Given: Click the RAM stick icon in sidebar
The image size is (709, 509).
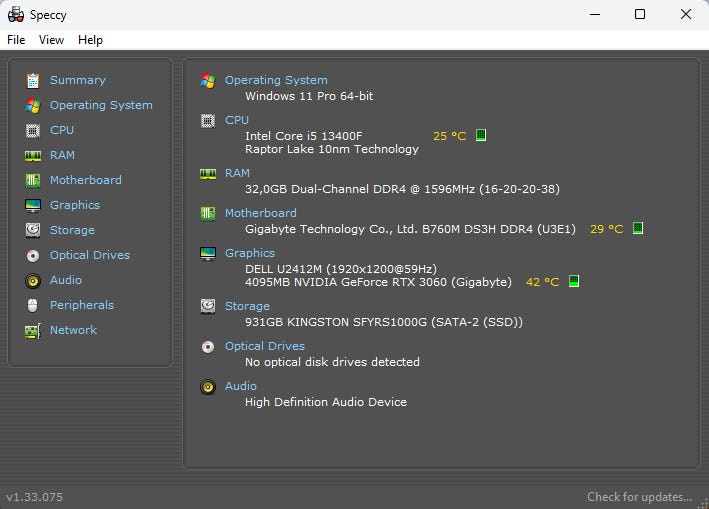Looking at the screenshot, I should (x=33, y=155).
